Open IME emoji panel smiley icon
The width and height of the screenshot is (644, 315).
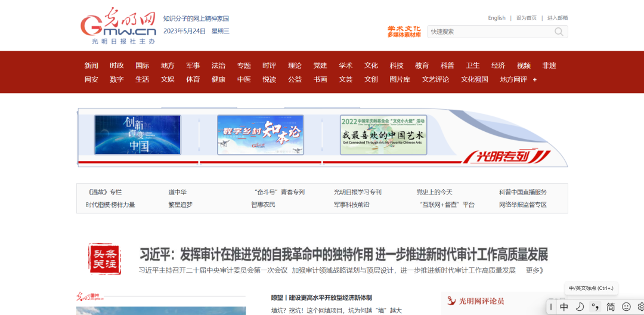626,307
